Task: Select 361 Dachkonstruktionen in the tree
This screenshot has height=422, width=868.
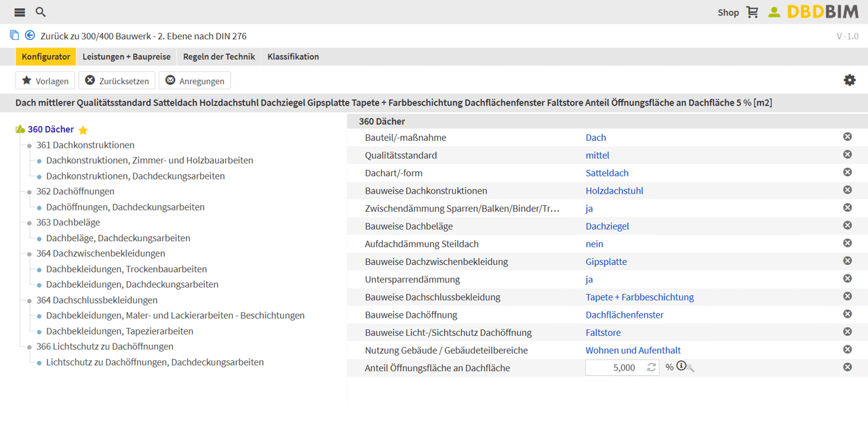Action: 85,145
